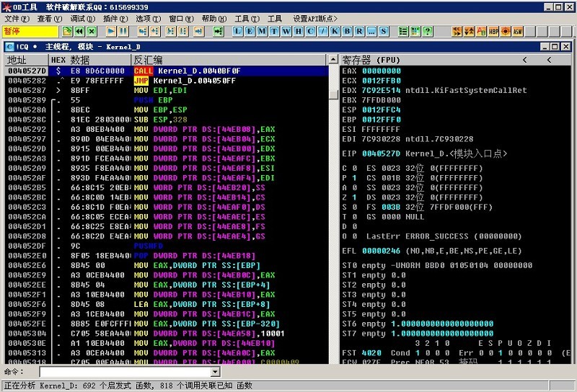
Task: Click in the 命令 command input field
Action: [125, 372]
